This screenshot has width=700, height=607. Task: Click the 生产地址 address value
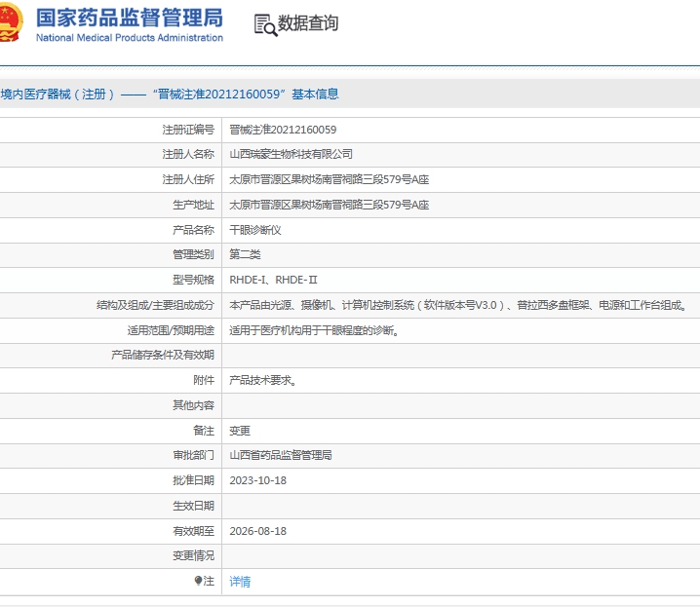[x=329, y=206]
